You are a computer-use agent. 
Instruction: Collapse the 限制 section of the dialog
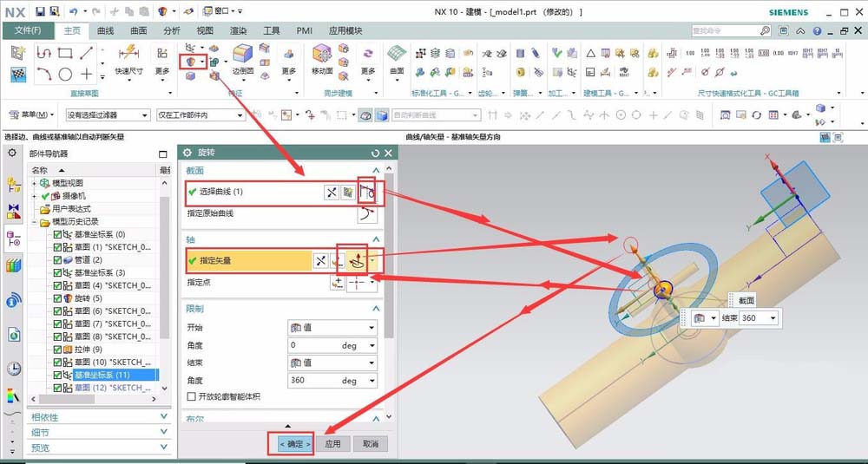coord(377,309)
